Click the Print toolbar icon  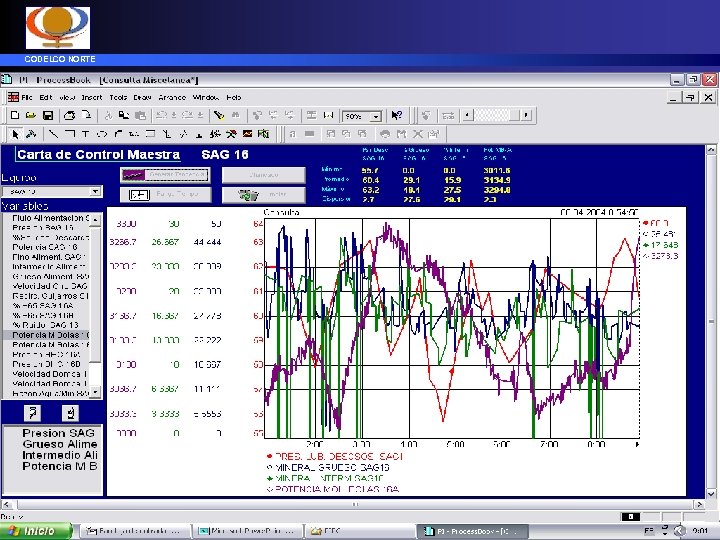69,116
